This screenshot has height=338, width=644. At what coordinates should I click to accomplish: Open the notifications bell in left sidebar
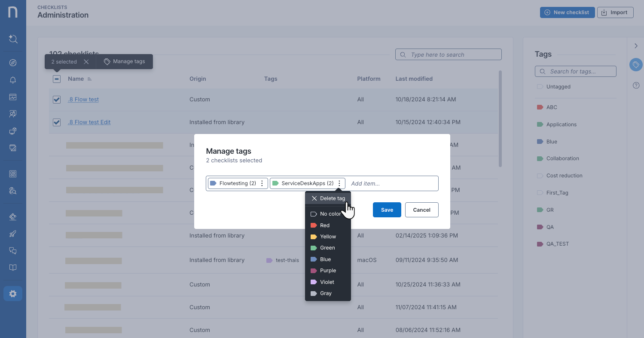coord(12,80)
